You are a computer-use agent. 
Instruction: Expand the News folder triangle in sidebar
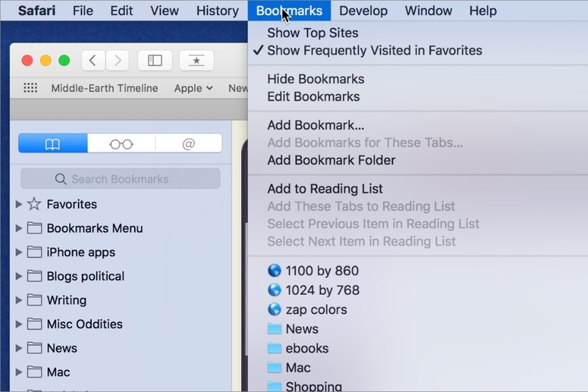(x=18, y=348)
